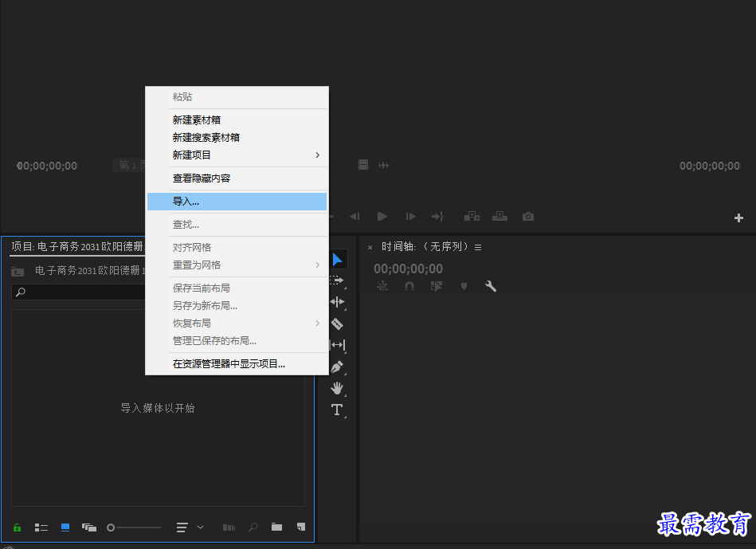Expand the 新建项目 submenu arrow
Image resolution: width=756 pixels, height=549 pixels.
tap(317, 155)
